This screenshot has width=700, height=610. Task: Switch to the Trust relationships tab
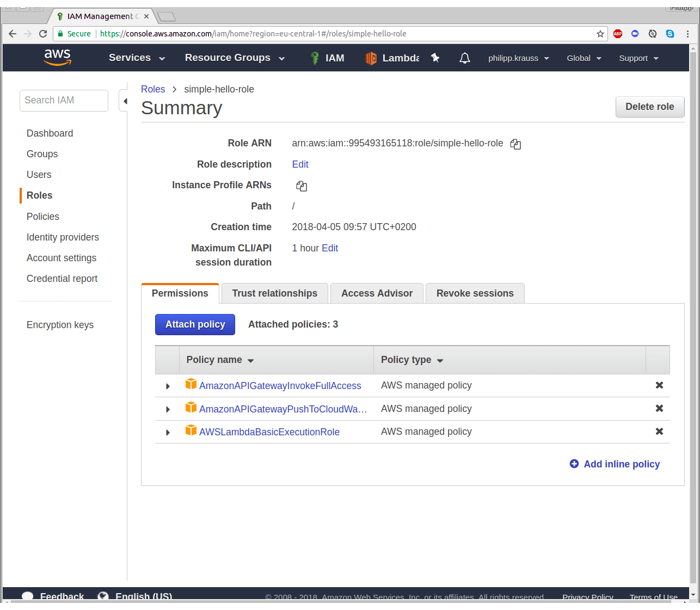pos(274,293)
